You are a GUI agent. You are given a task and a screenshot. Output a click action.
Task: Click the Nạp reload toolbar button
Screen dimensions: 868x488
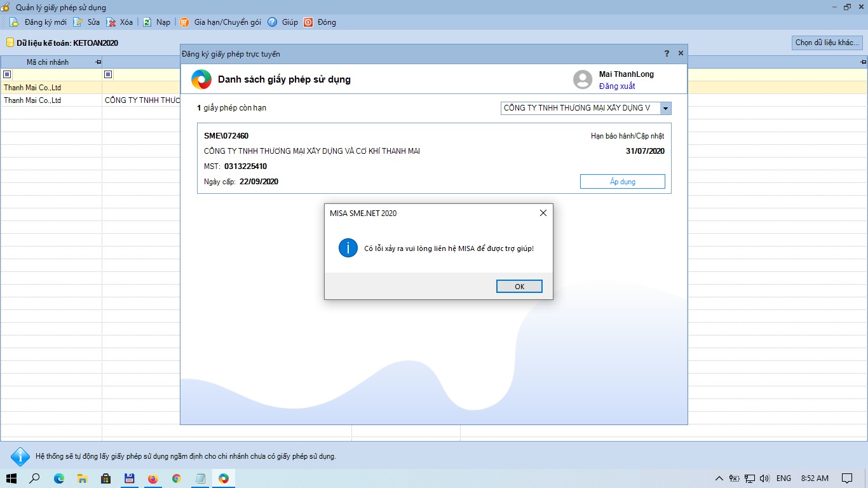(156, 22)
